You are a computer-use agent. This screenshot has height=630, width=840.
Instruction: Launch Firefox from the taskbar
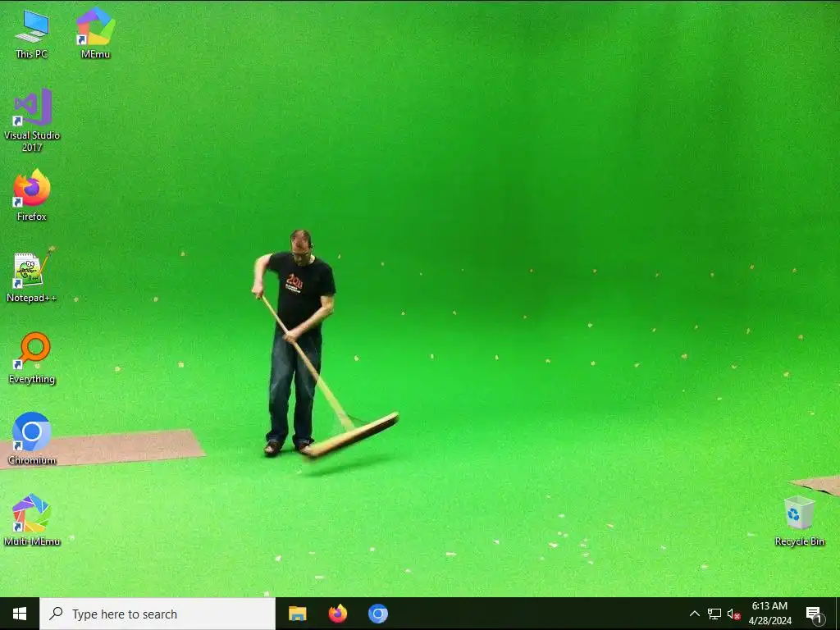(x=337, y=614)
